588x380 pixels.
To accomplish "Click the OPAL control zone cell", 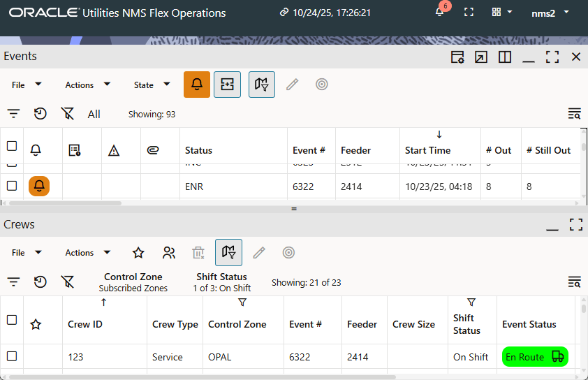I will [244, 357].
